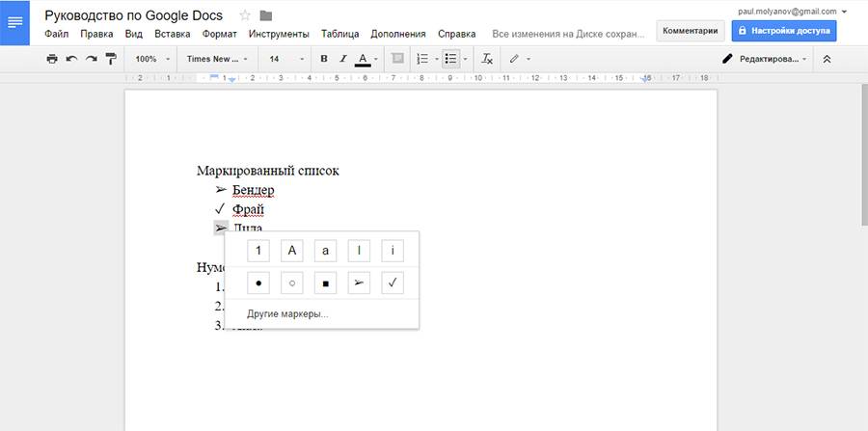Click the save status message
The image size is (868, 431).
point(568,34)
